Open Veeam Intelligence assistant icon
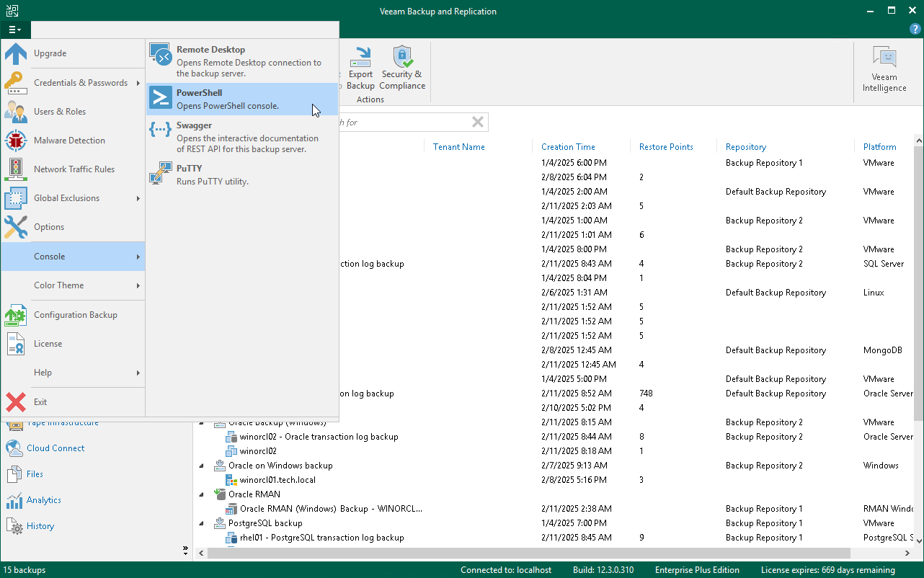 click(884, 58)
